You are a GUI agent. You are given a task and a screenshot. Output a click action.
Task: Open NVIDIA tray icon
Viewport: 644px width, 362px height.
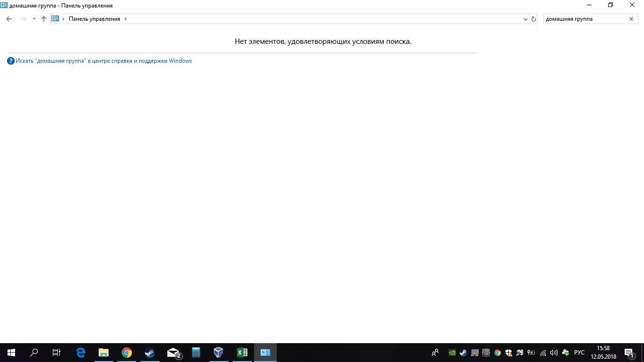click(x=452, y=352)
